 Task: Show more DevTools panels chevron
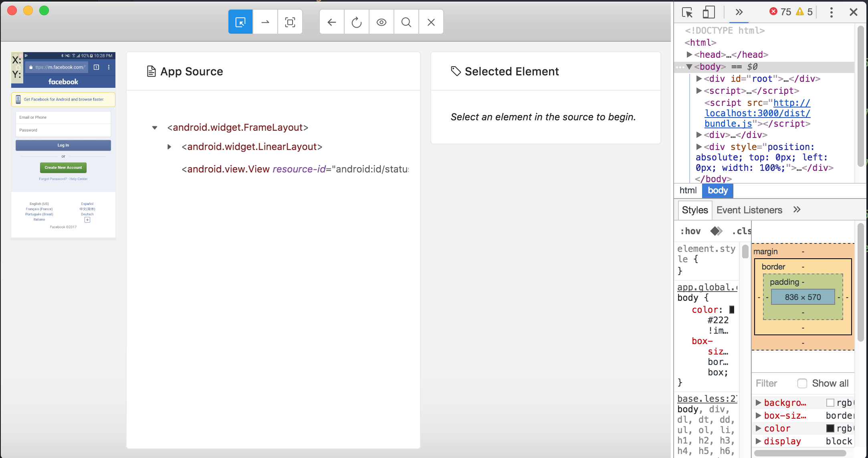point(739,12)
